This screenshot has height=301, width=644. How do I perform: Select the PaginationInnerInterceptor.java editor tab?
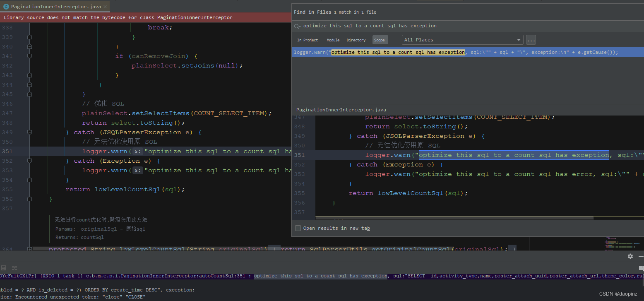click(55, 7)
